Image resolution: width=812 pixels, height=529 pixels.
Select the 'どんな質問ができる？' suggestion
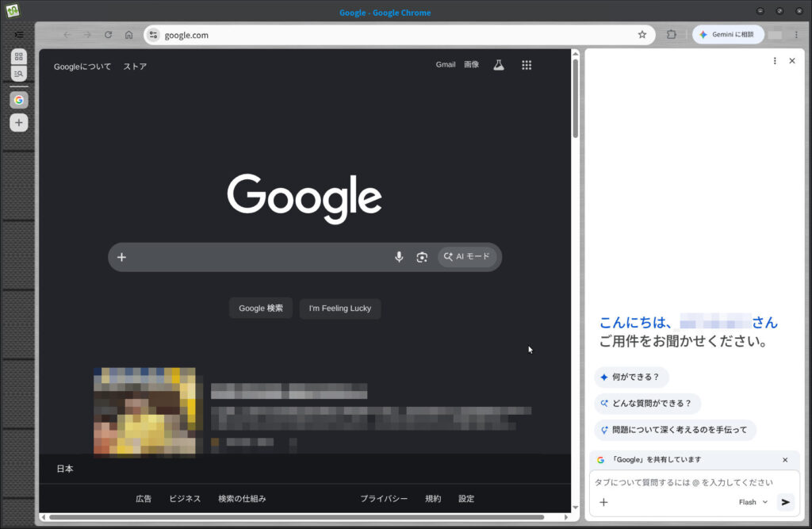647,404
